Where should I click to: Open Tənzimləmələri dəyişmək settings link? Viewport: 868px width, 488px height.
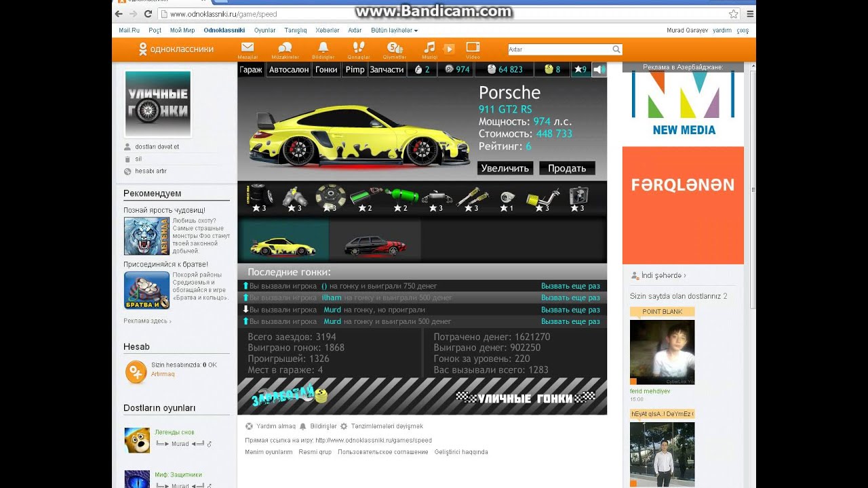click(387, 426)
